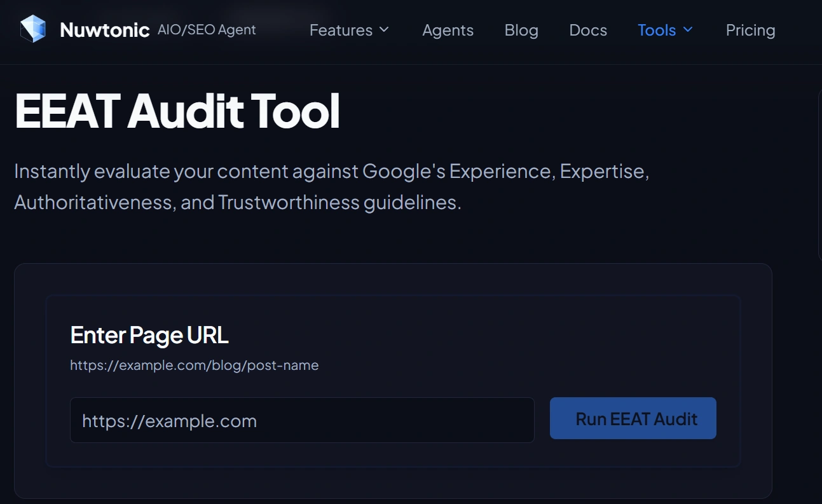
Task: Click the Run EEAT Audit button
Action: [x=633, y=418]
